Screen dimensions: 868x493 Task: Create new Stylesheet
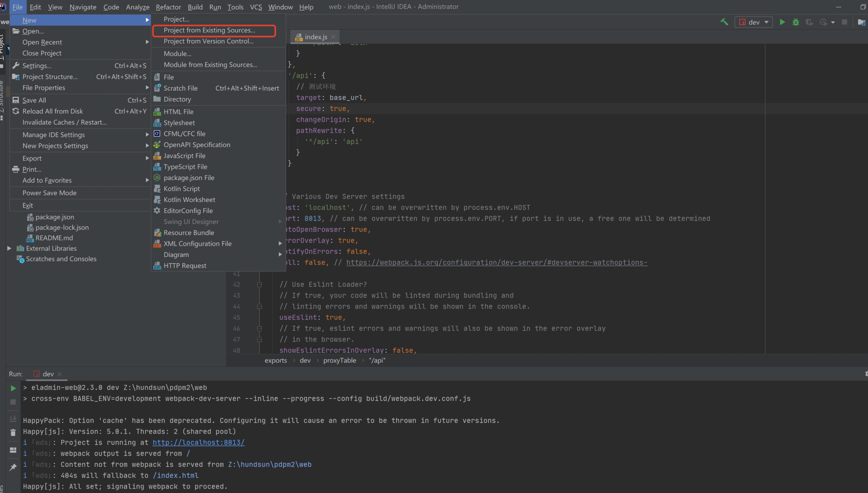pyautogui.click(x=218, y=122)
